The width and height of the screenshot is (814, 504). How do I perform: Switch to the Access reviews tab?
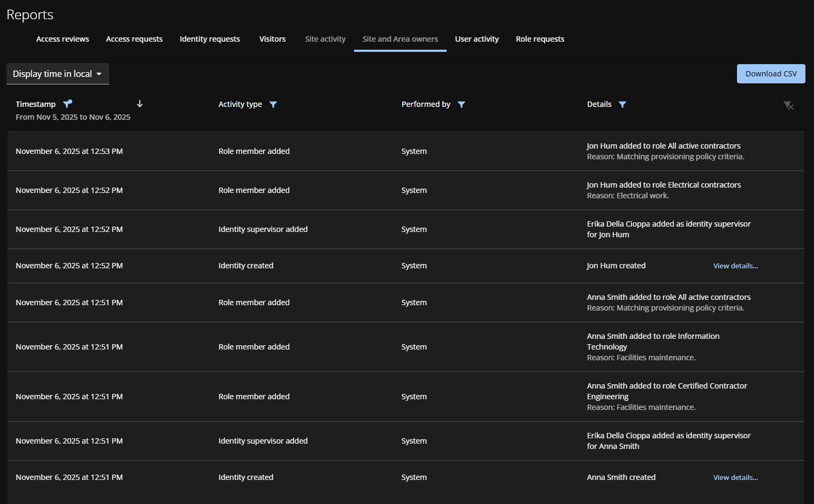63,38
